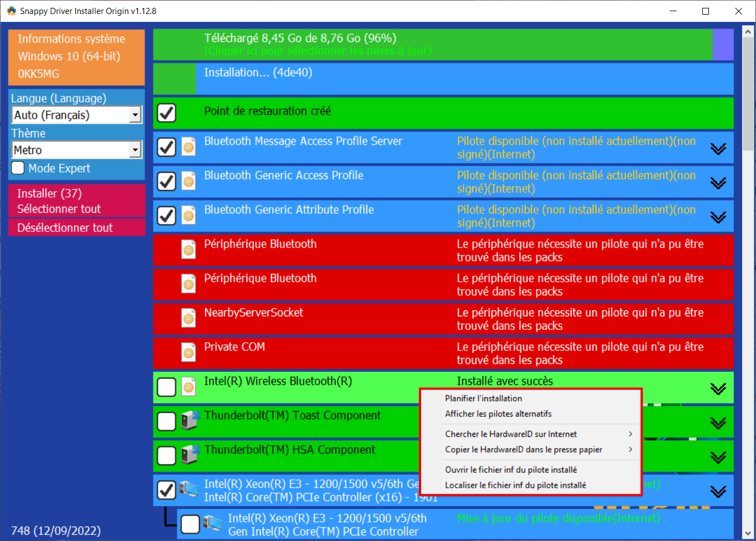Click the driver icon beside Périphérique Bluetooth
The height and width of the screenshot is (541, 756).
(x=189, y=250)
